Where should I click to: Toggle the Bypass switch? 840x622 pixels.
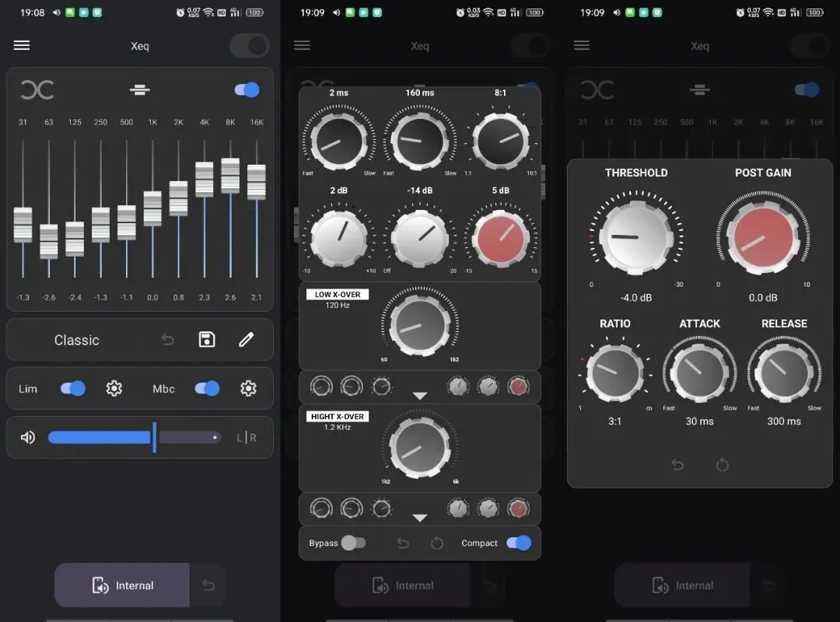[x=354, y=543]
